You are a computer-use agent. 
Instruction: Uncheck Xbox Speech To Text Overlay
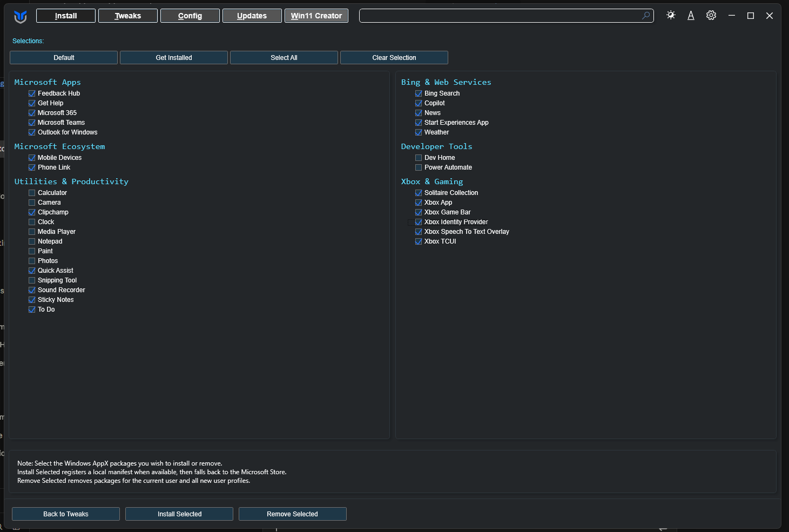coord(419,232)
